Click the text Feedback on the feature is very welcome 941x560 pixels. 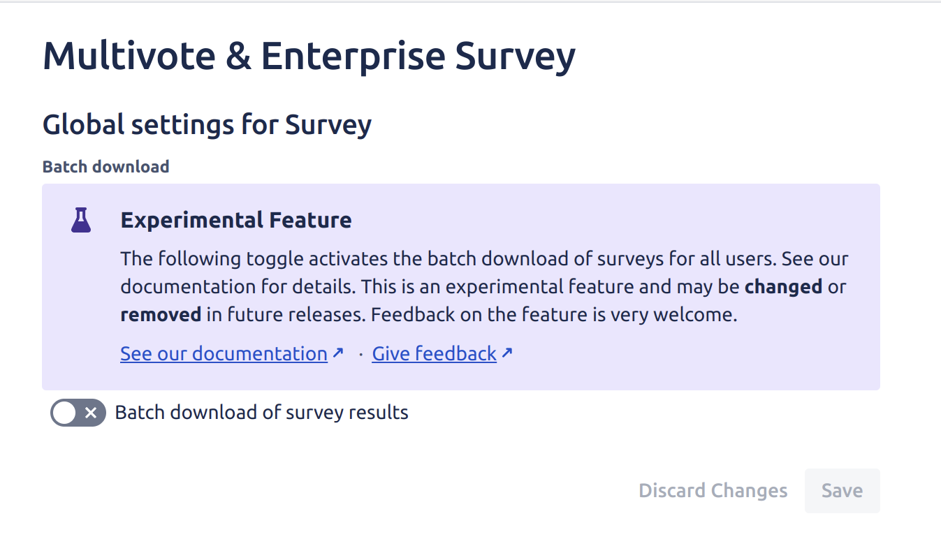tap(553, 315)
